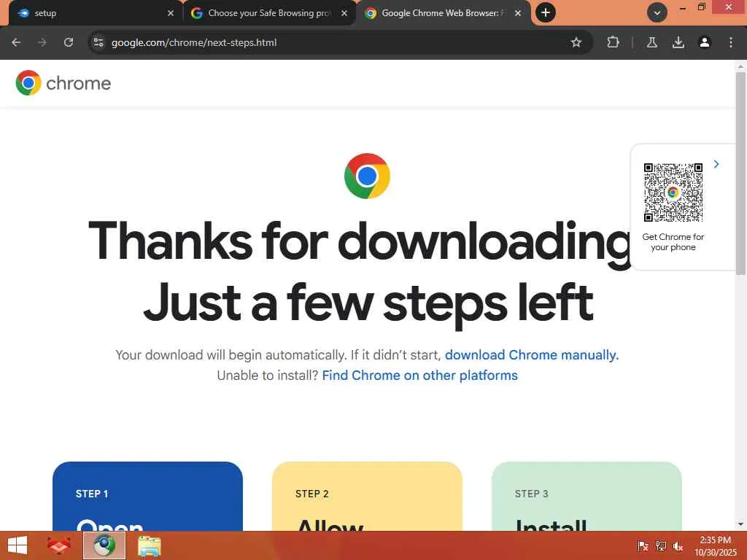Click the chrome logo in page header
The height and width of the screenshot is (560, 747).
coord(63,83)
